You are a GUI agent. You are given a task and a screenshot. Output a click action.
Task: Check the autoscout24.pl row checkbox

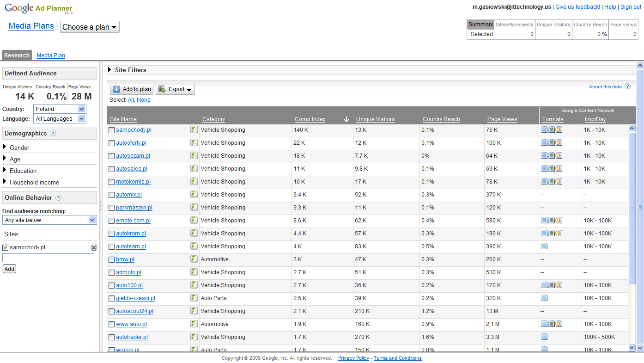pos(111,312)
